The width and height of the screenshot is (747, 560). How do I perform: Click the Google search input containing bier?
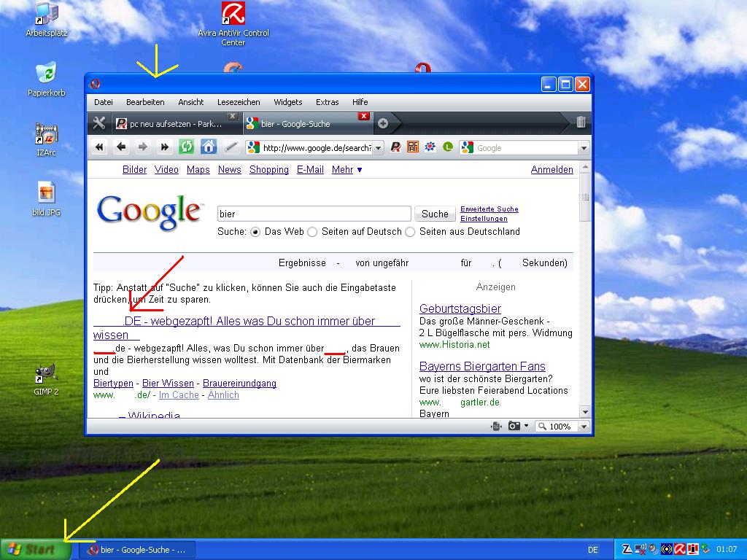tap(314, 214)
